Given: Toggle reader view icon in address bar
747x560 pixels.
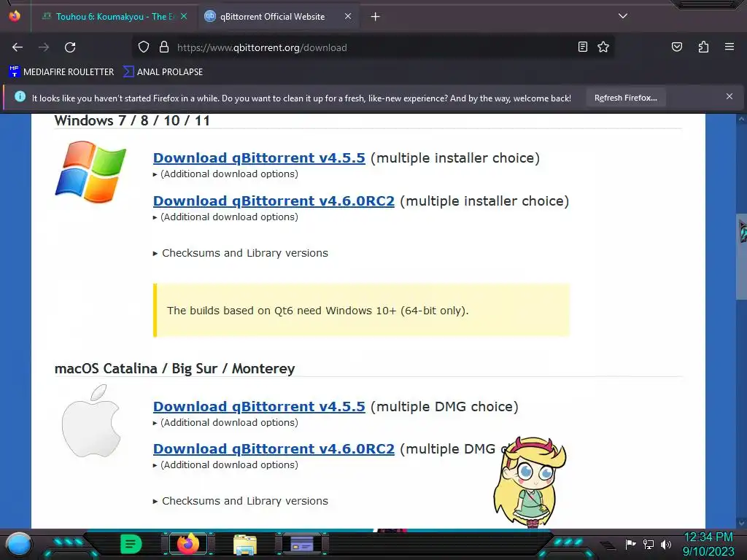Looking at the screenshot, I should tap(583, 47).
